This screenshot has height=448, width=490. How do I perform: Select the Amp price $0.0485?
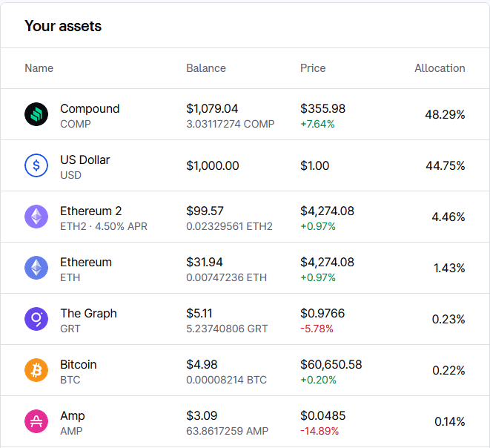pyautogui.click(x=322, y=416)
